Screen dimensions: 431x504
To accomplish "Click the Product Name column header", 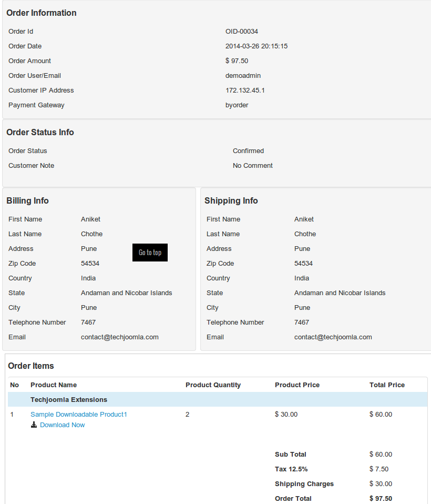I will pyautogui.click(x=53, y=385).
